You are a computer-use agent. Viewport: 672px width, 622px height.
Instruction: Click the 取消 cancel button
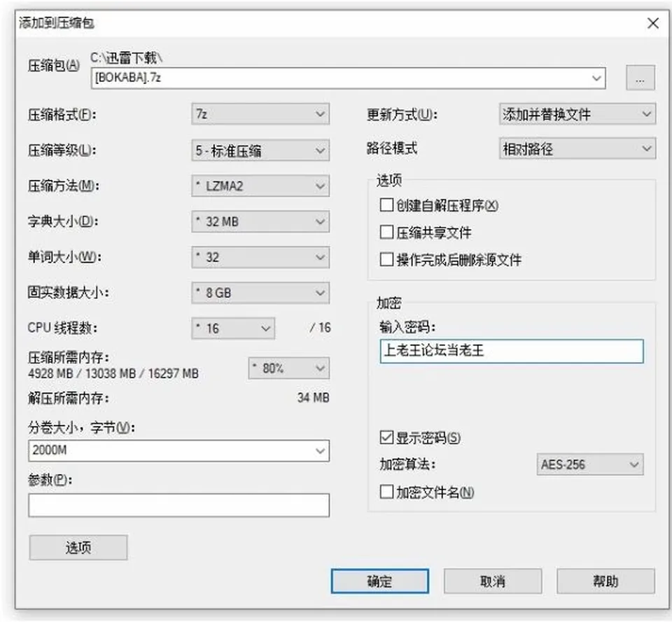pos(493,581)
